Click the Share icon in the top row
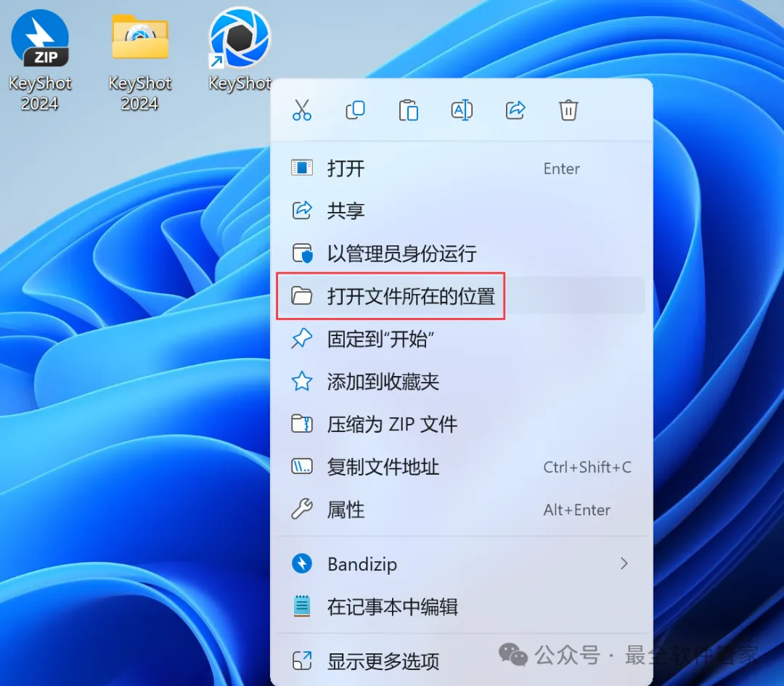Viewport: 784px width, 686px height. pos(515,110)
